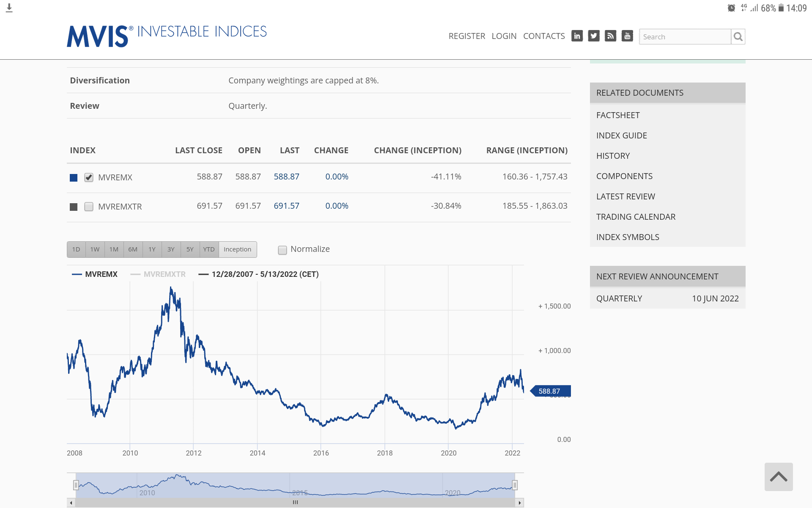Click the navigator right scroll arrow
812x508 pixels.
click(520, 502)
